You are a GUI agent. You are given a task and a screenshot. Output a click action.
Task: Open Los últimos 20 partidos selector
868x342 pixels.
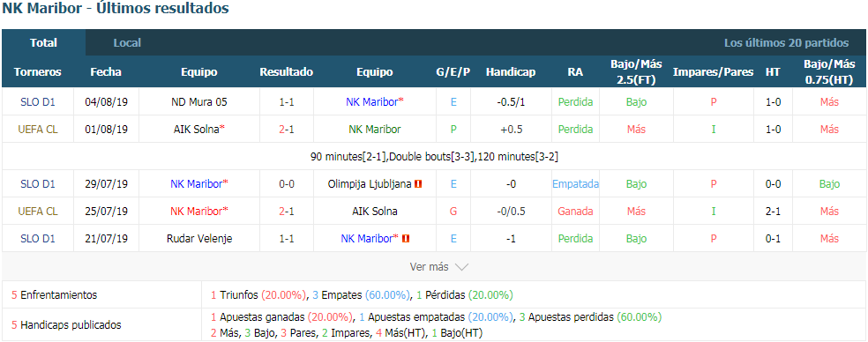pos(786,42)
